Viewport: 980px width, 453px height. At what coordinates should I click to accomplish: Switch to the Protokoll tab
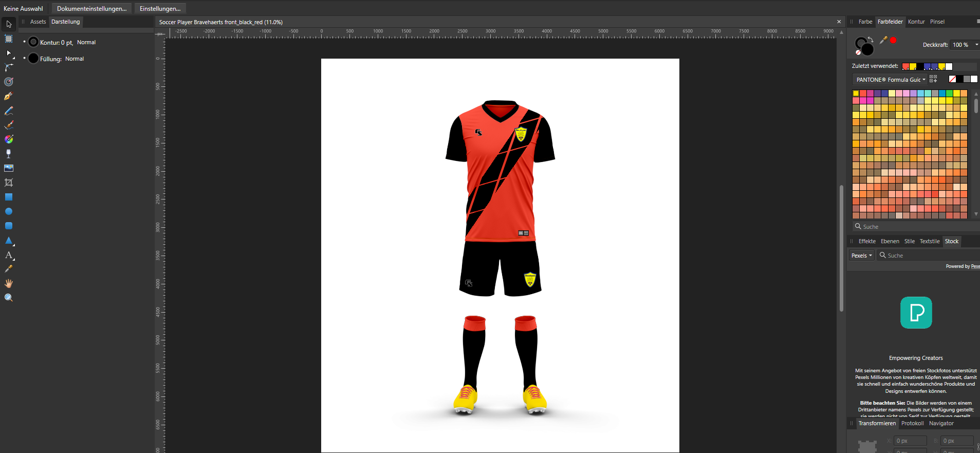click(913, 423)
